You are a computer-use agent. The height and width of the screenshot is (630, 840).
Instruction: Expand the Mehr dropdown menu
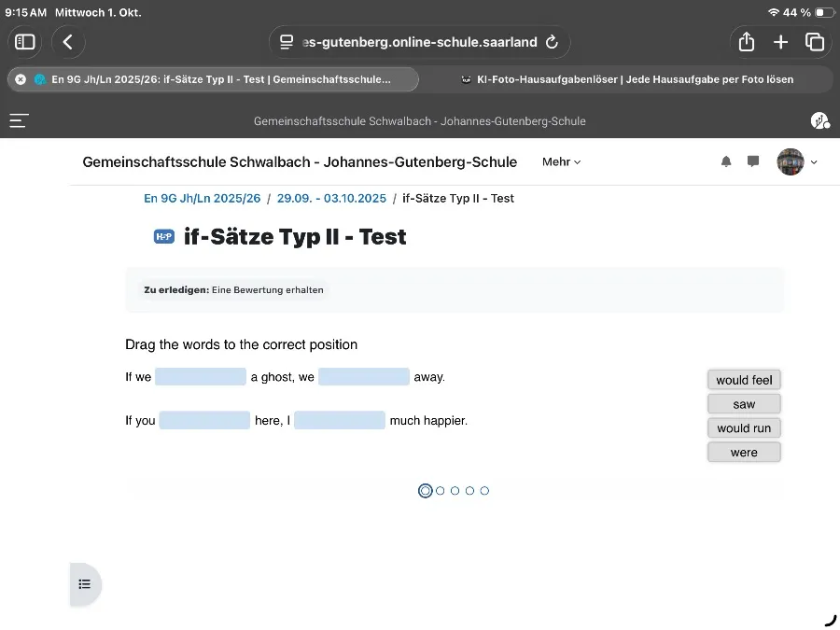click(x=561, y=161)
